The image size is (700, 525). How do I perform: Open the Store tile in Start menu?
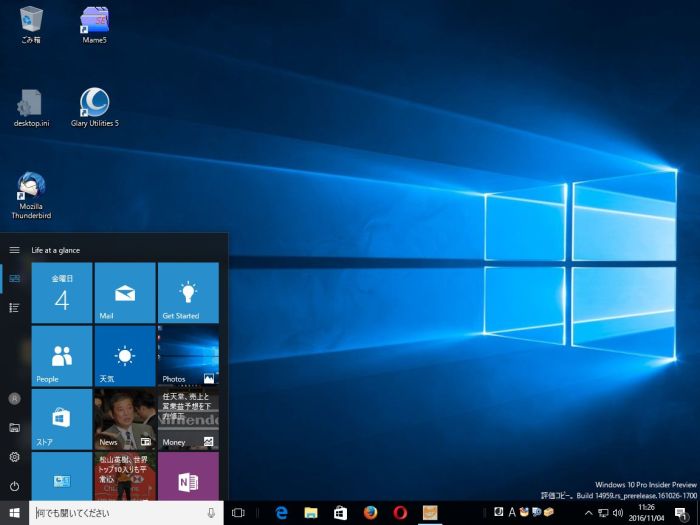pyautogui.click(x=61, y=418)
